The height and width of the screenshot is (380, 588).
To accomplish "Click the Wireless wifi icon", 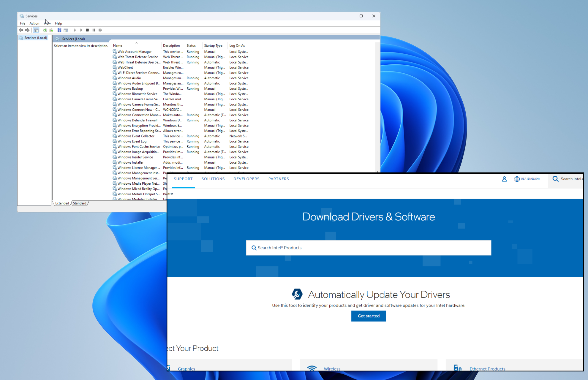I will pos(312,368).
